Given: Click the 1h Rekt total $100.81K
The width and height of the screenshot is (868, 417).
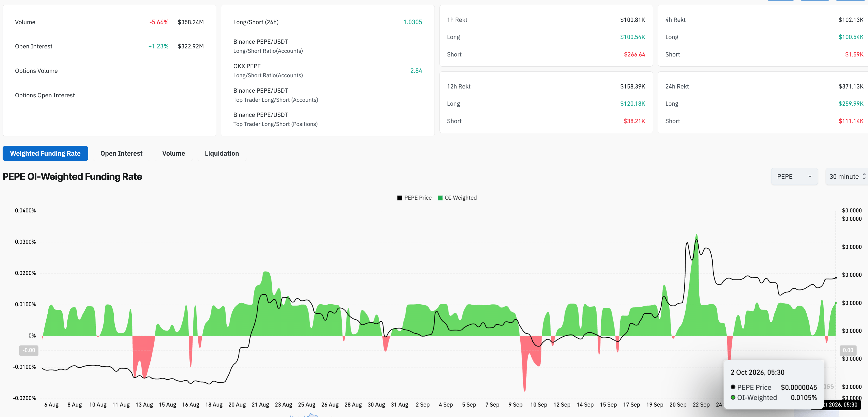Looking at the screenshot, I should tap(633, 20).
